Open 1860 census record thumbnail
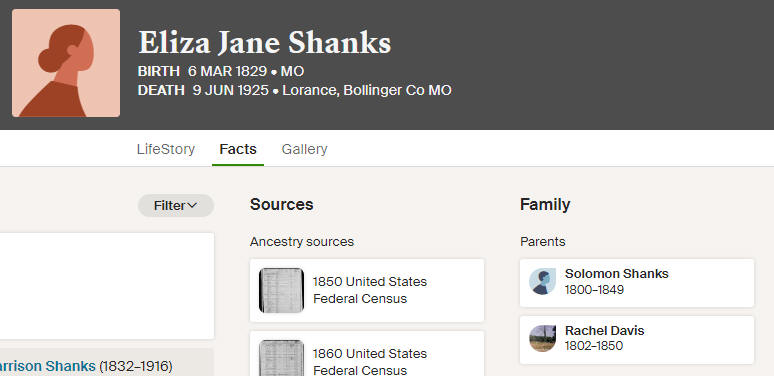Screen dimensions: 774x376 (x=281, y=358)
